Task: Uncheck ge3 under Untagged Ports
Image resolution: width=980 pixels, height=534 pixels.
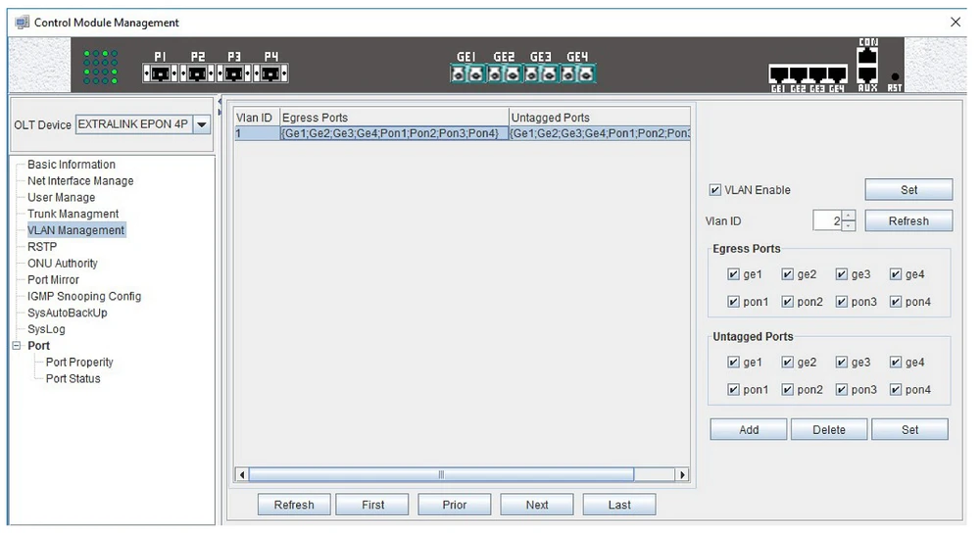Action: click(x=842, y=363)
